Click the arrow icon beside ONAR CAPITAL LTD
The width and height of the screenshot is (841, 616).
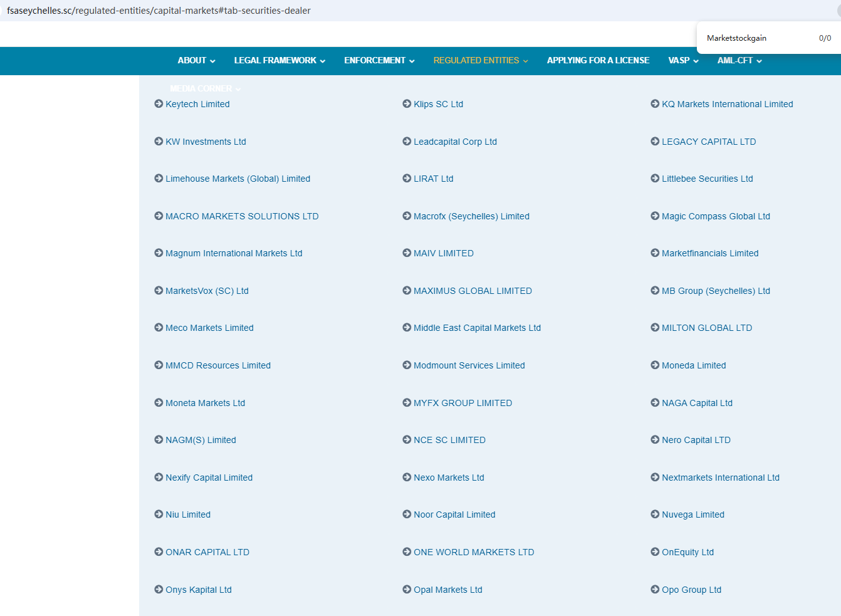point(159,552)
